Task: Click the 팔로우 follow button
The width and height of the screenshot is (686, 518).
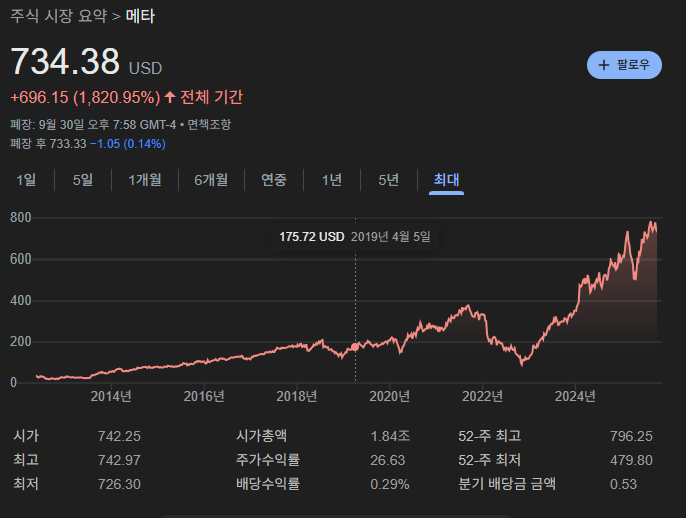Action: coord(624,65)
